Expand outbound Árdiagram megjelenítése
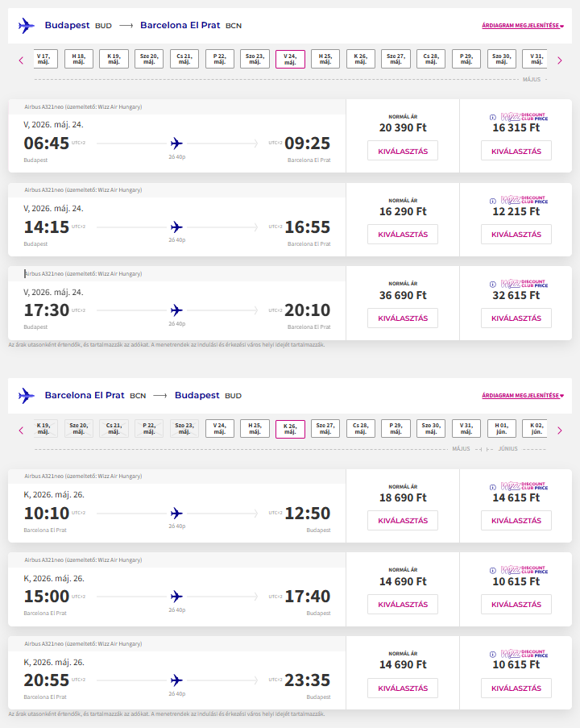This screenshot has width=580, height=728. click(x=522, y=26)
